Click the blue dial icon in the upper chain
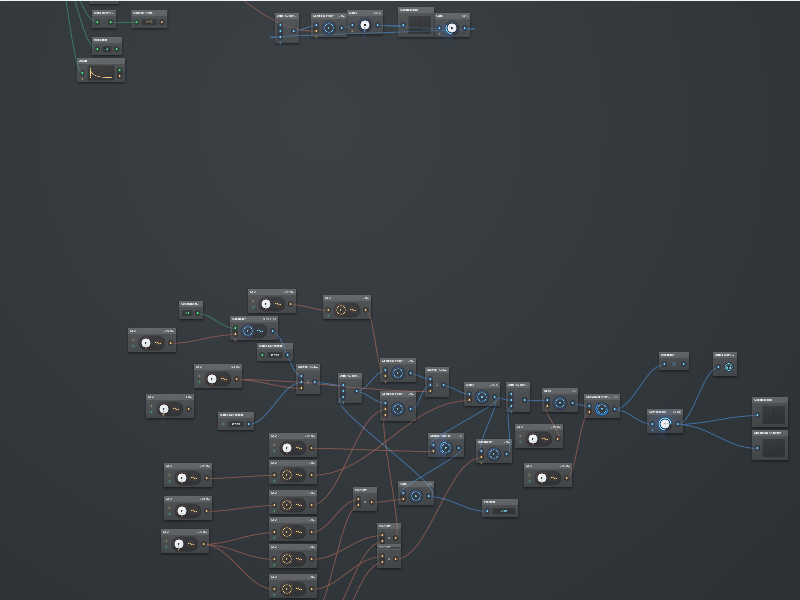The image size is (800, 600). 329,28
